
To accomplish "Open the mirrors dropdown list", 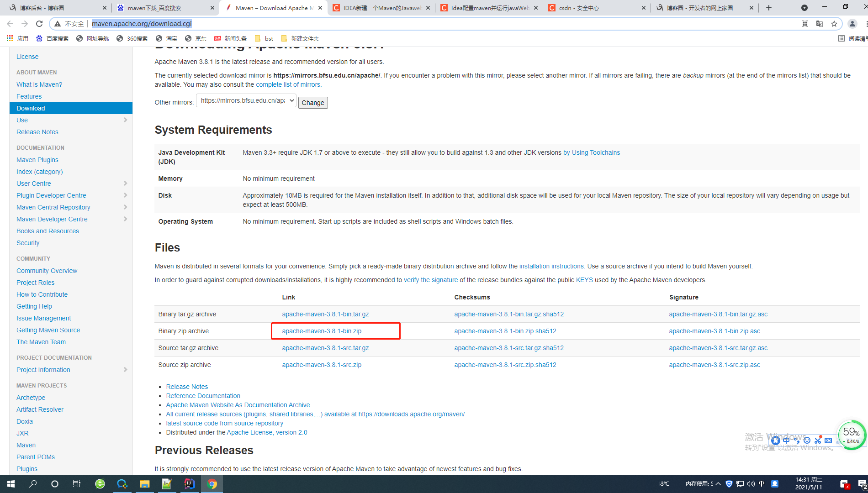I will tap(246, 100).
